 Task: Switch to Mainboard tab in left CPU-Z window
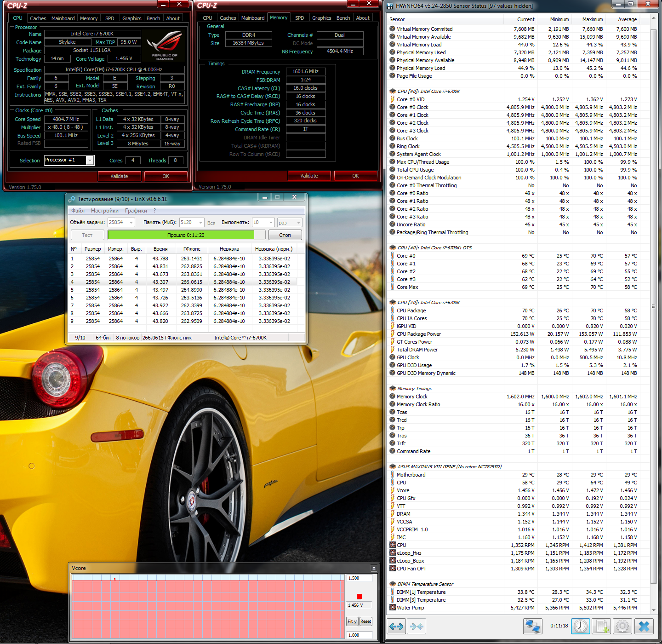[x=63, y=18]
